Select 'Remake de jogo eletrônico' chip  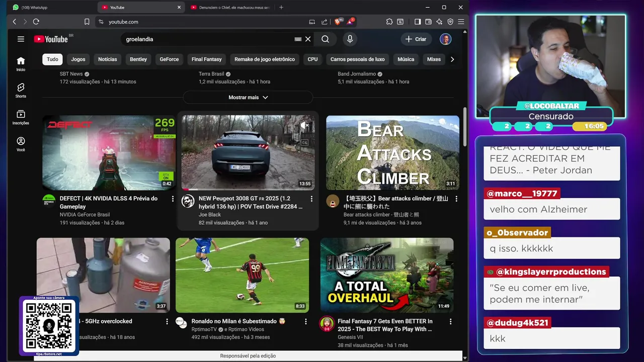click(265, 59)
